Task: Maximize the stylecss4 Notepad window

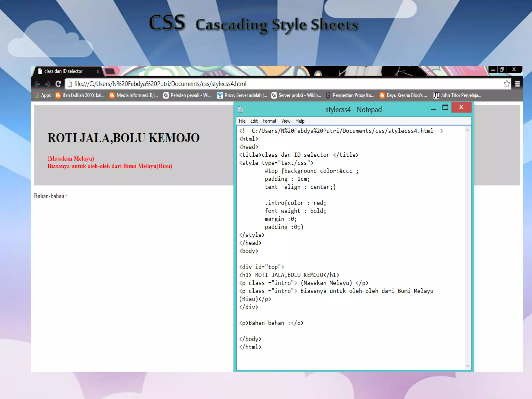Action: point(445,107)
